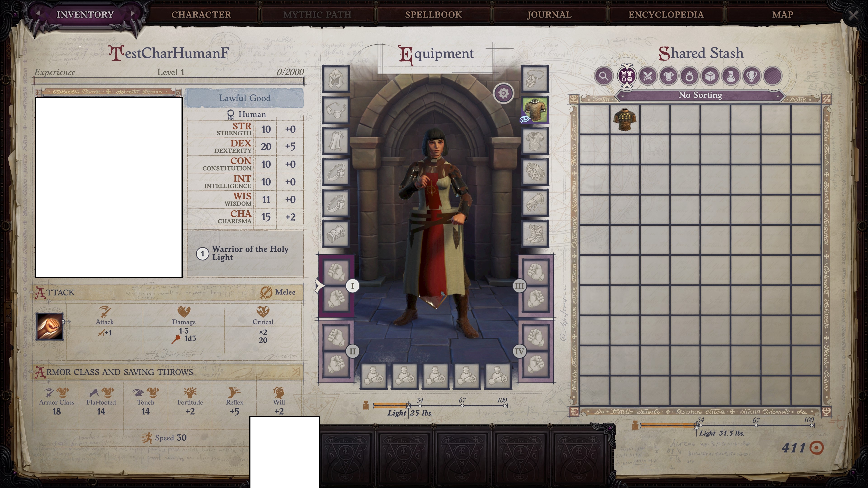This screenshot has width=868, height=488.
Task: Select the empty belt equipment slot
Action: point(535,172)
